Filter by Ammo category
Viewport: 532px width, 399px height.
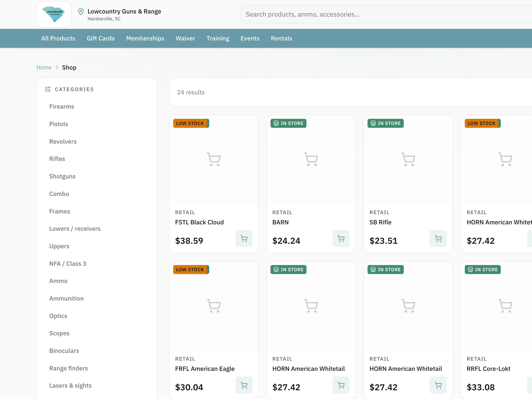pyautogui.click(x=58, y=281)
